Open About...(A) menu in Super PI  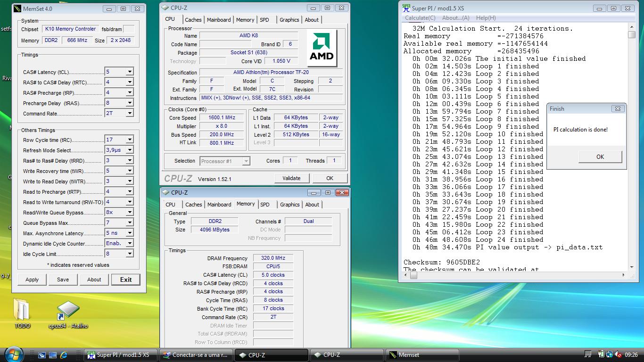click(x=455, y=18)
